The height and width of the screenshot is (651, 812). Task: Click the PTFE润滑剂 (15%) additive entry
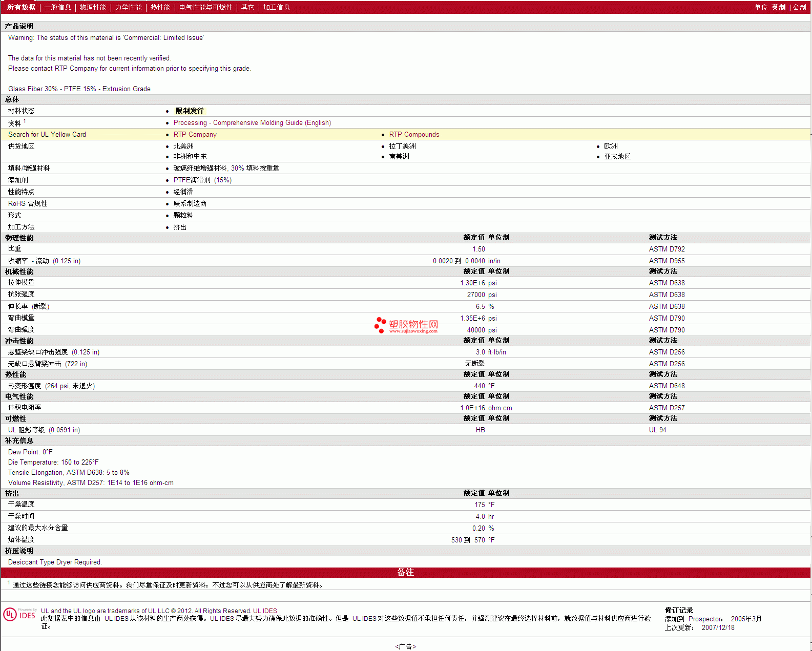pyautogui.click(x=202, y=180)
